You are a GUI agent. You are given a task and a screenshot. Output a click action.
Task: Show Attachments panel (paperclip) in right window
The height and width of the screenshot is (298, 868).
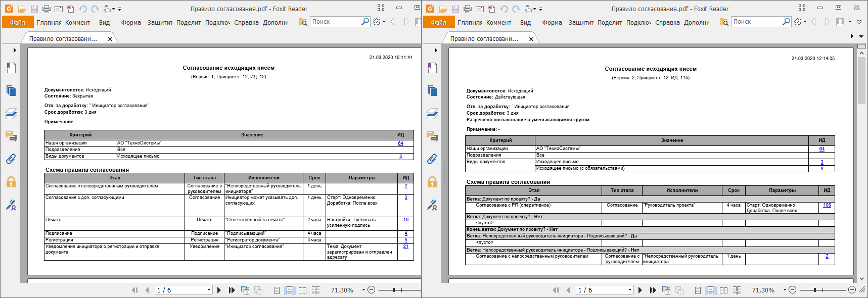point(432,159)
